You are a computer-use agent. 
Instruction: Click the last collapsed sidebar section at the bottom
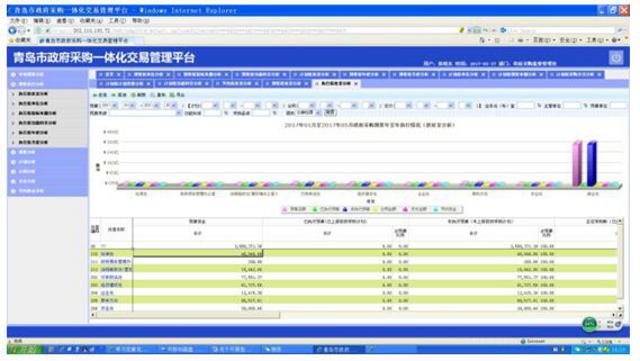click(x=47, y=191)
